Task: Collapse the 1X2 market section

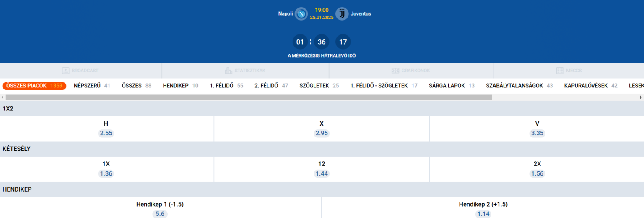Action: (x=322, y=108)
